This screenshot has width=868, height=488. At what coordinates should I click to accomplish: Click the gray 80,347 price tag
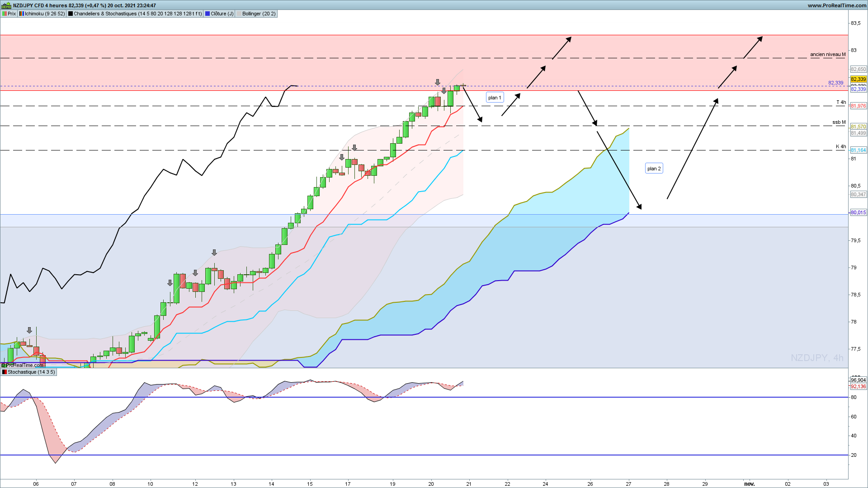(859, 194)
